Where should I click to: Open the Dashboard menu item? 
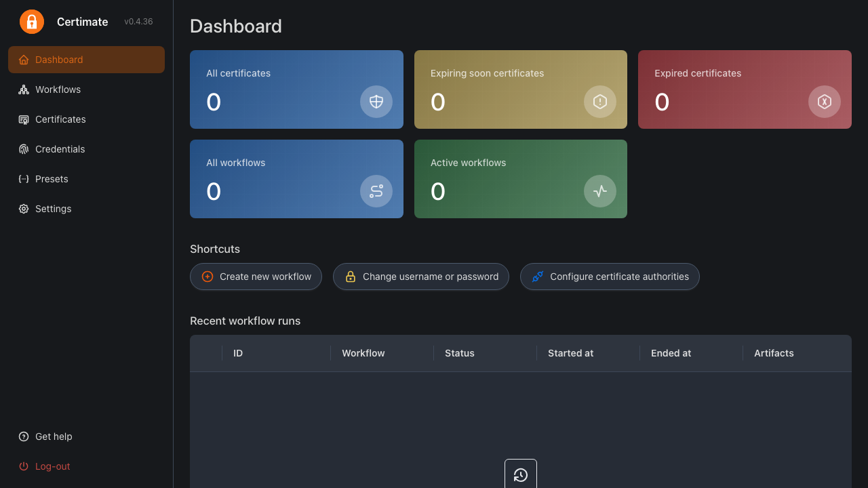click(x=86, y=60)
